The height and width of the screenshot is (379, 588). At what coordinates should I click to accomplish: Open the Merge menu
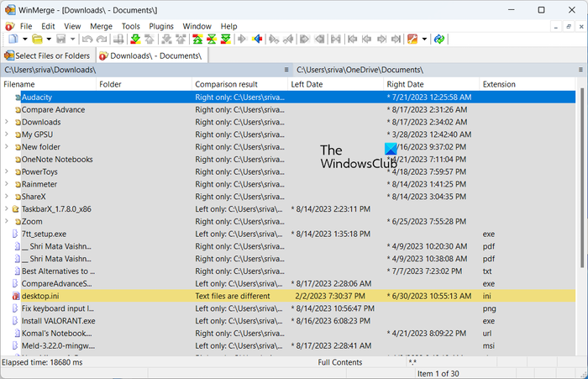tap(101, 26)
